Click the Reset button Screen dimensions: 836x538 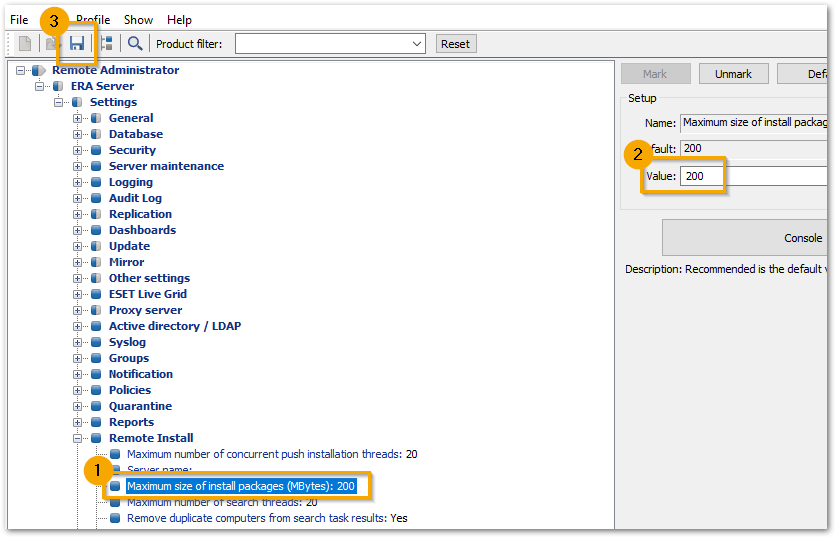click(455, 44)
